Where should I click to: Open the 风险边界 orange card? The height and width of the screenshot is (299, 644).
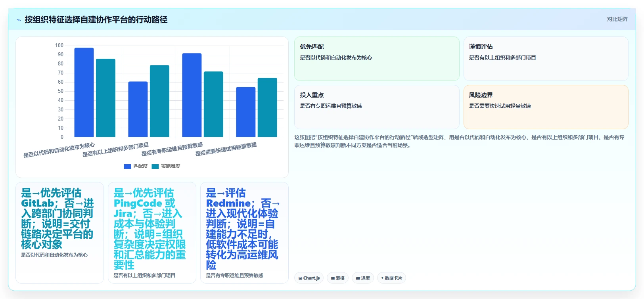click(546, 107)
